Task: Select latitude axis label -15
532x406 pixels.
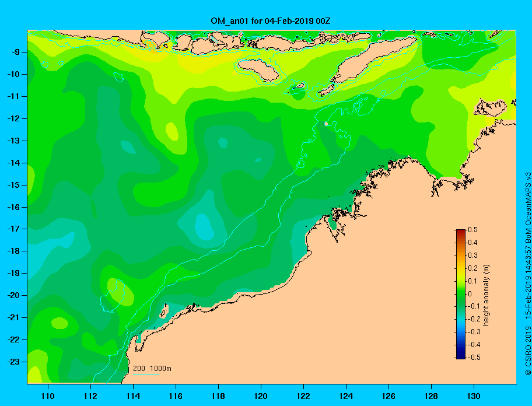Action: tap(13, 185)
